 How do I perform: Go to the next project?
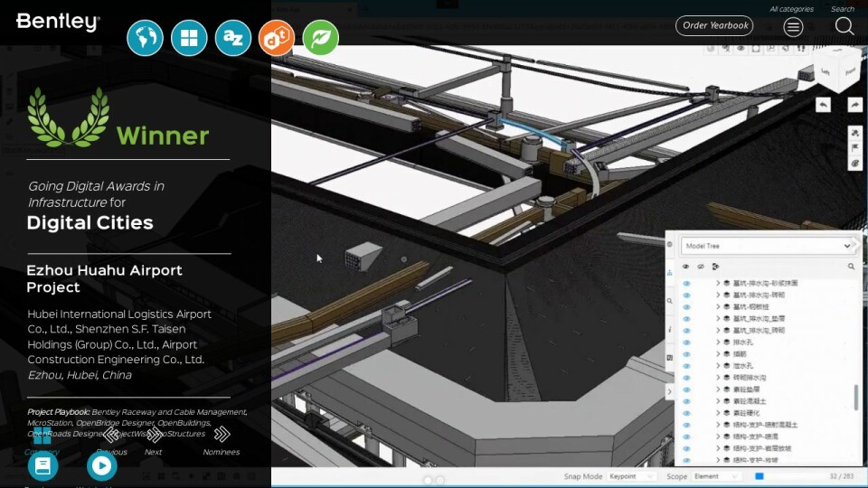[154, 435]
